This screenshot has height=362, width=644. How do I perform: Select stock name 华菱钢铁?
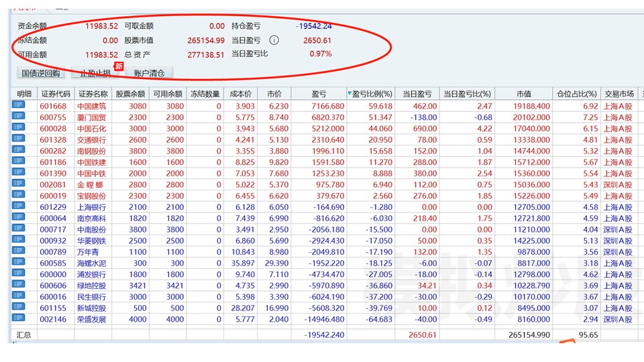click(92, 241)
